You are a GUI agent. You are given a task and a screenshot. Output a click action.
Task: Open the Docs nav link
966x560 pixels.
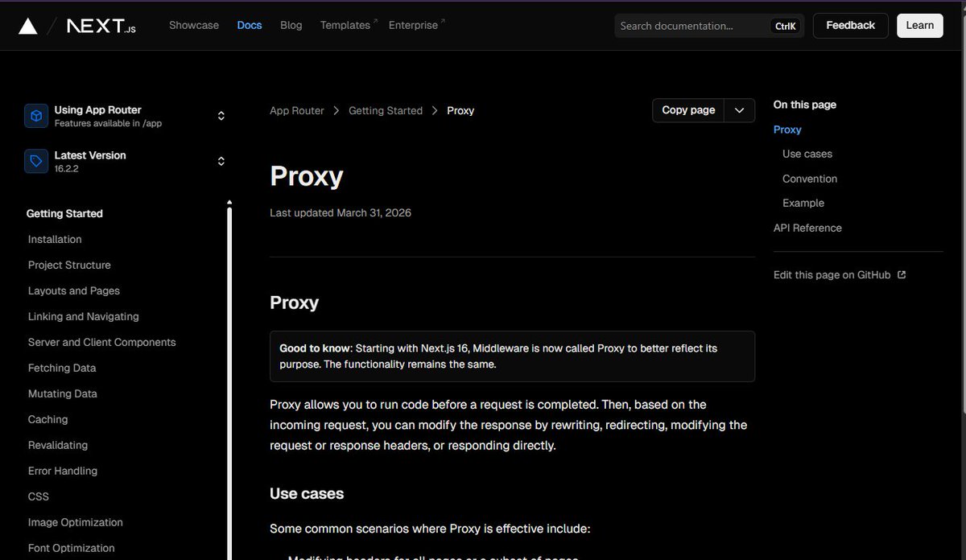point(250,25)
